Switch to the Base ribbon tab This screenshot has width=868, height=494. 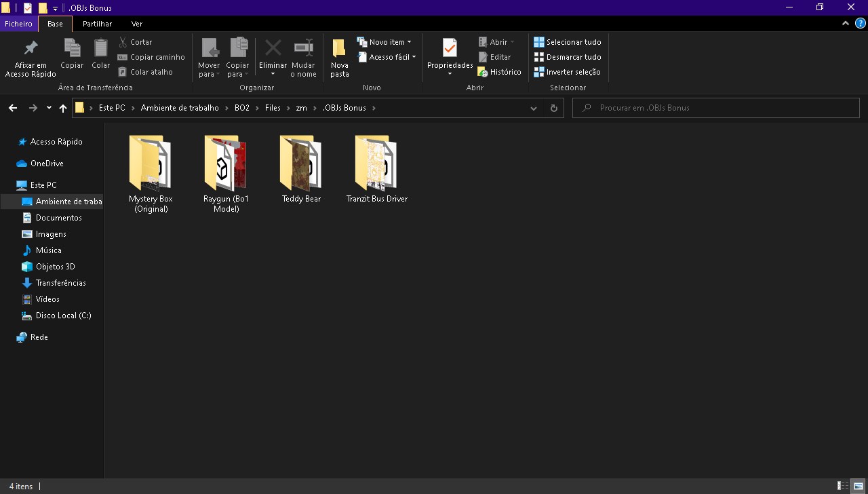coord(55,24)
